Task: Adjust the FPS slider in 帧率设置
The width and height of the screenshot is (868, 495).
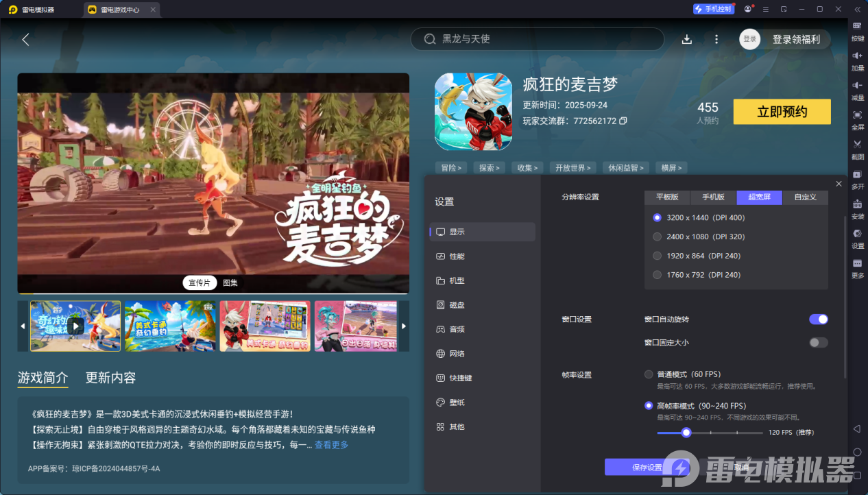Action: (687, 433)
